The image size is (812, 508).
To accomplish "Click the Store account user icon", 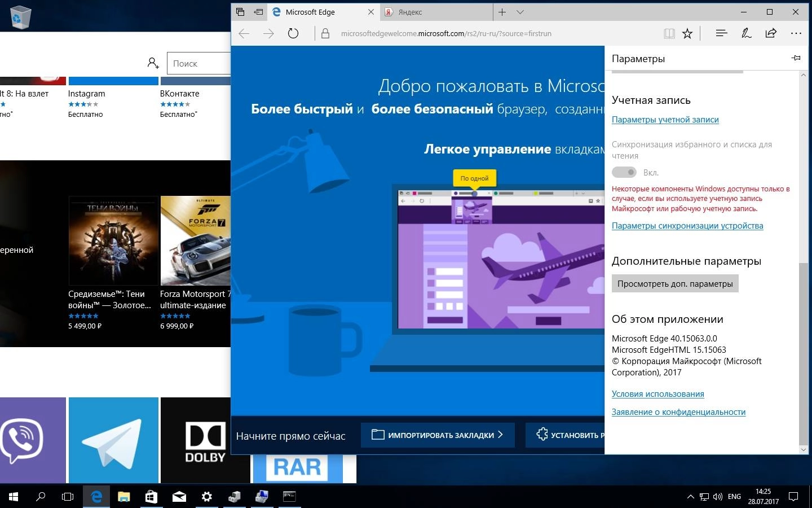I will (153, 63).
